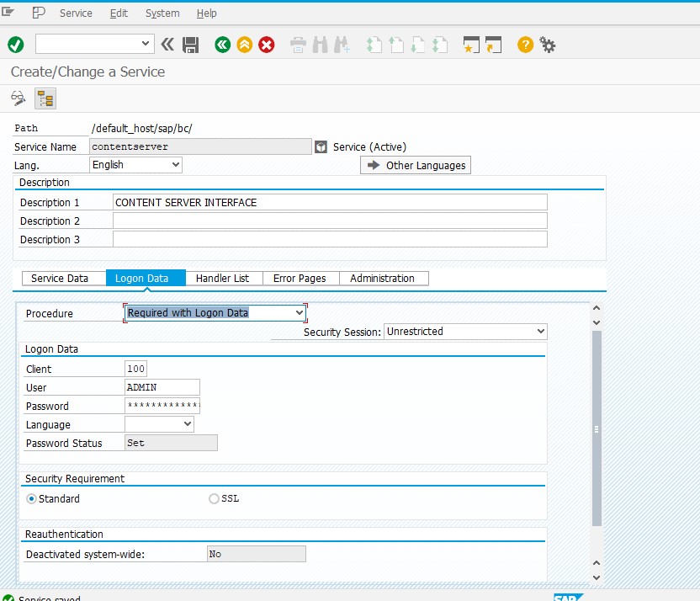700x601 pixels.
Task: Click the Service (Active) status text
Action: click(x=369, y=147)
